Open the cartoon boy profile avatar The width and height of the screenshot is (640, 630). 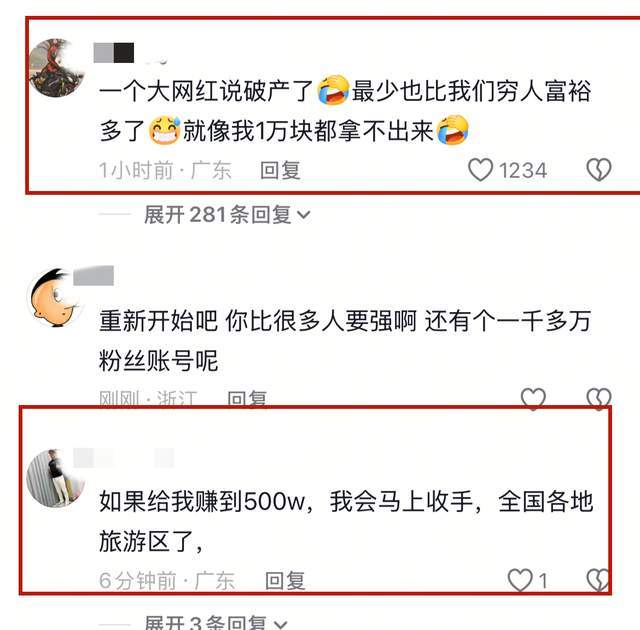[54, 297]
